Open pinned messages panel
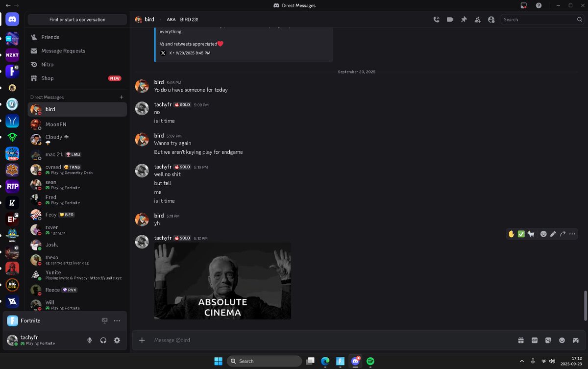 464,20
